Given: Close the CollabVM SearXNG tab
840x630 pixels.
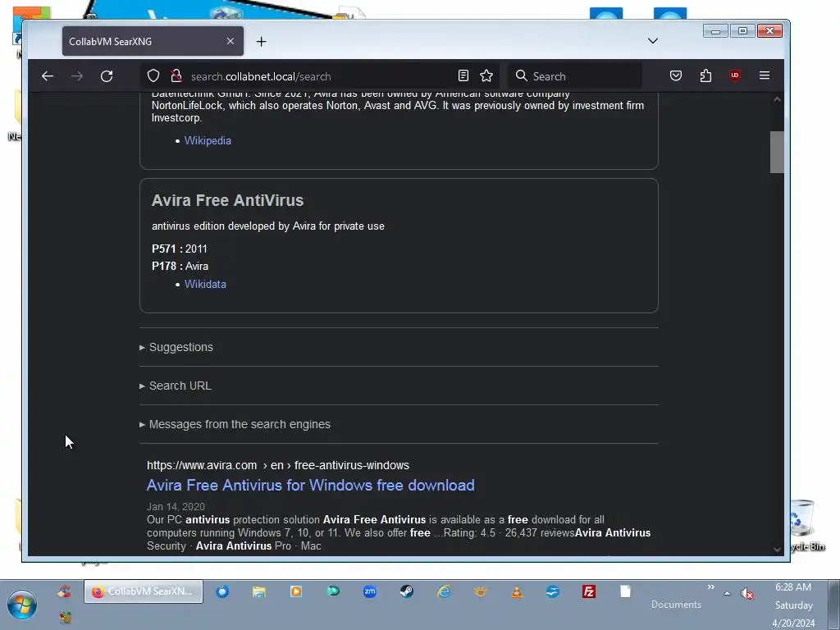Looking at the screenshot, I should 231,41.
